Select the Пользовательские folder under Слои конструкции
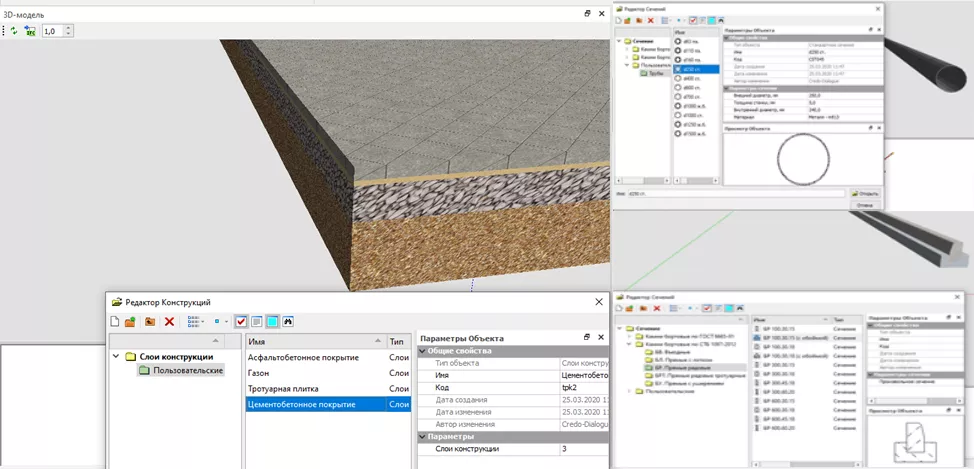The image size is (974, 469). [x=188, y=370]
